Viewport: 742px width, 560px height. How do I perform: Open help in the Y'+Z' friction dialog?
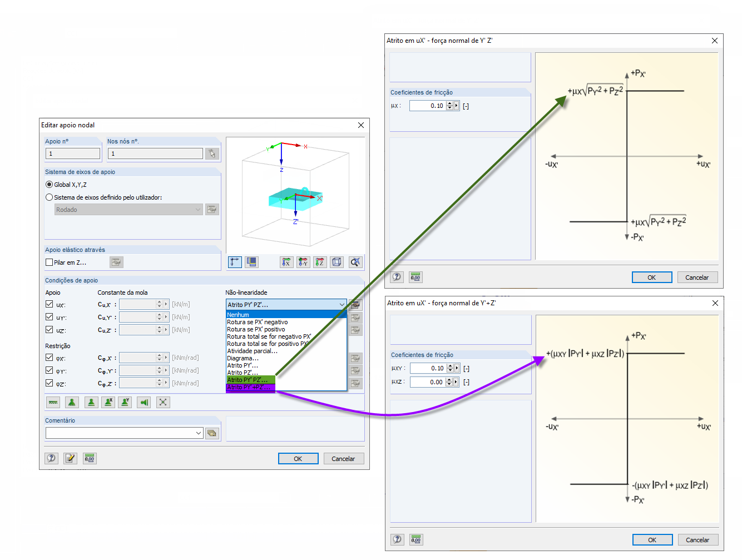click(397, 539)
